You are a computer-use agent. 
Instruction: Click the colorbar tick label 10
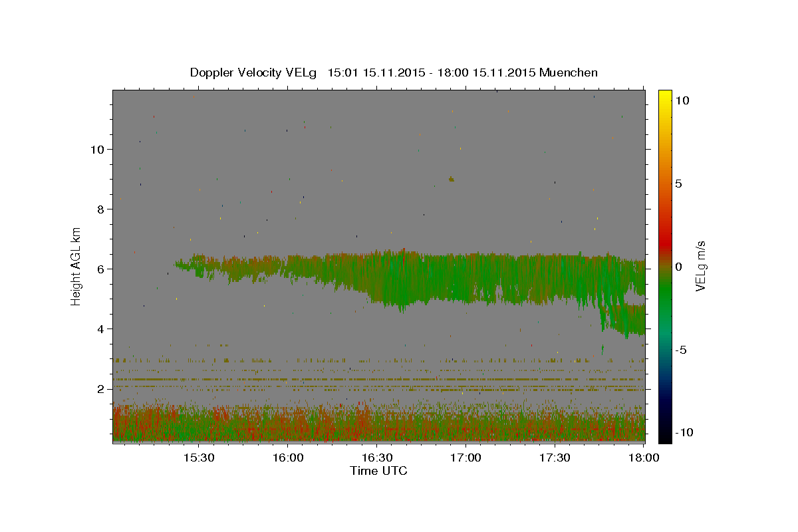(x=682, y=100)
